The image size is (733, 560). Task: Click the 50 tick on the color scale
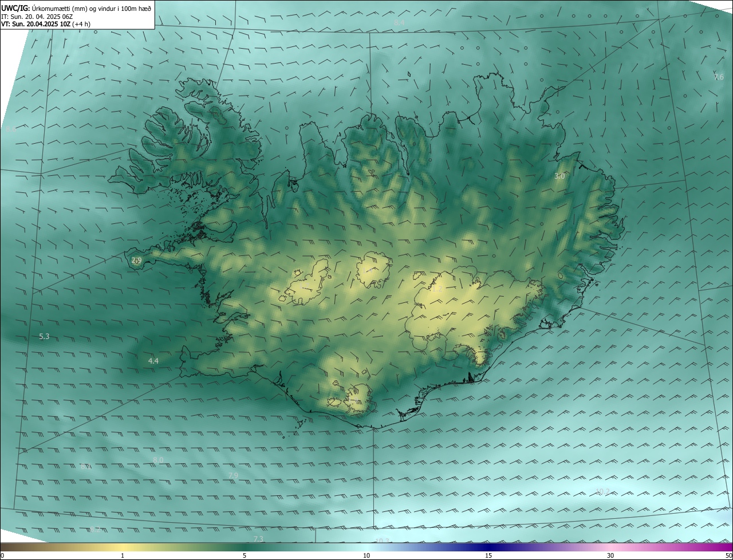click(x=728, y=555)
